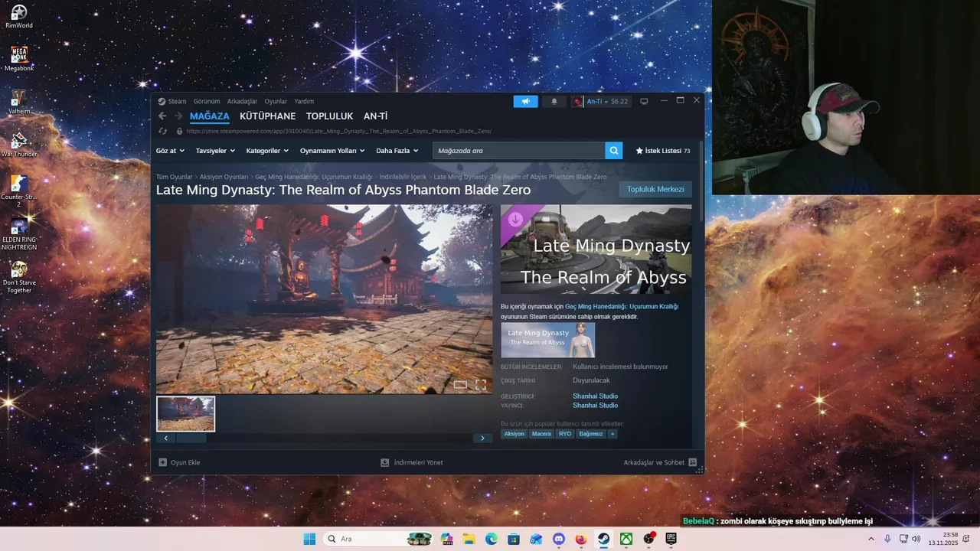Click the thumbnail strip left arrow
This screenshot has width=980, height=551.
point(166,439)
